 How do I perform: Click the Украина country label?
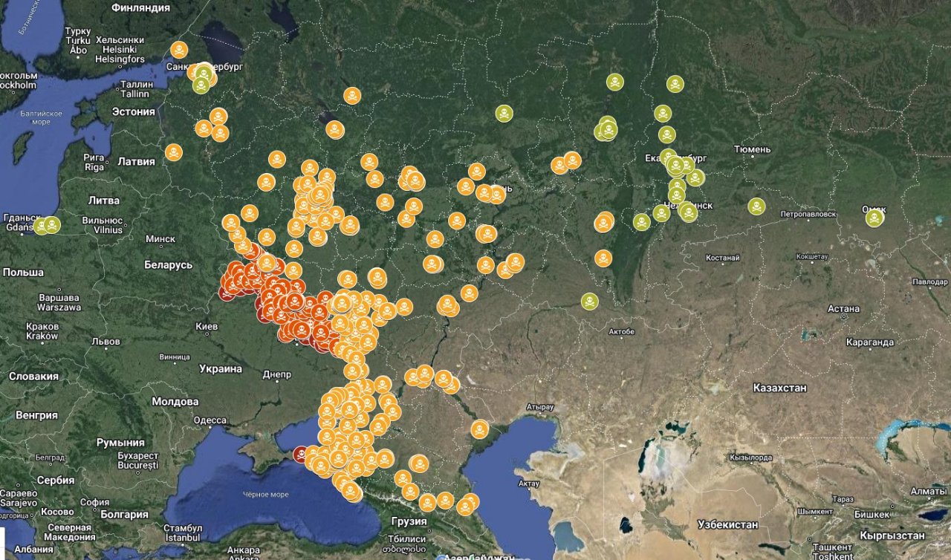coord(221,368)
